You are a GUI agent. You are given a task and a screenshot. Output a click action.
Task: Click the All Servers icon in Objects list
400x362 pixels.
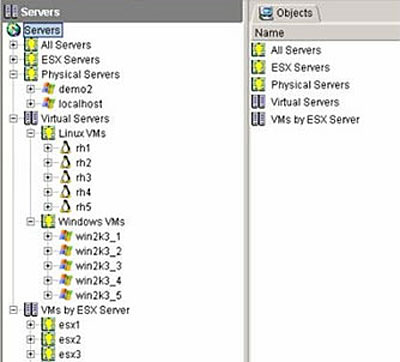click(259, 50)
